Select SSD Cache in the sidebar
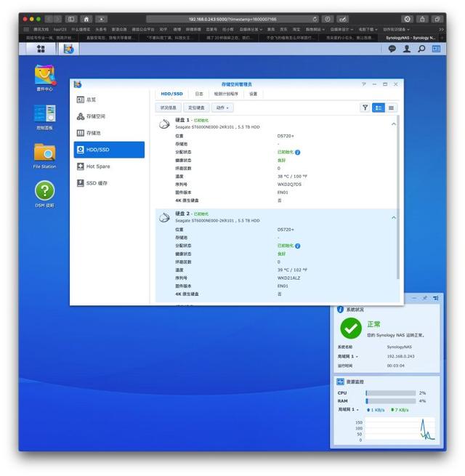 pyautogui.click(x=109, y=183)
